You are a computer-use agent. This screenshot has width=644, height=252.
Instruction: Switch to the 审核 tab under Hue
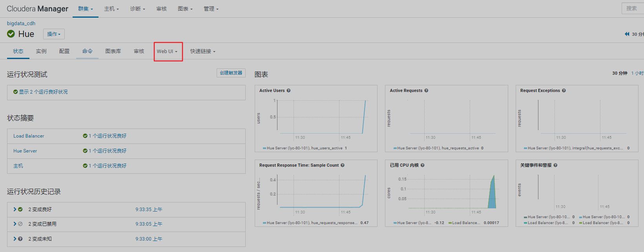coord(139,52)
